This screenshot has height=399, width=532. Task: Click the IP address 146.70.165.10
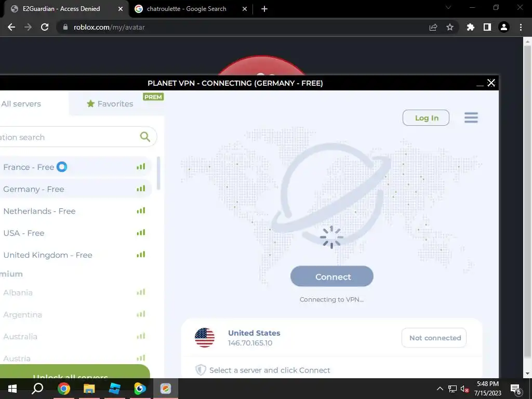pos(250,343)
